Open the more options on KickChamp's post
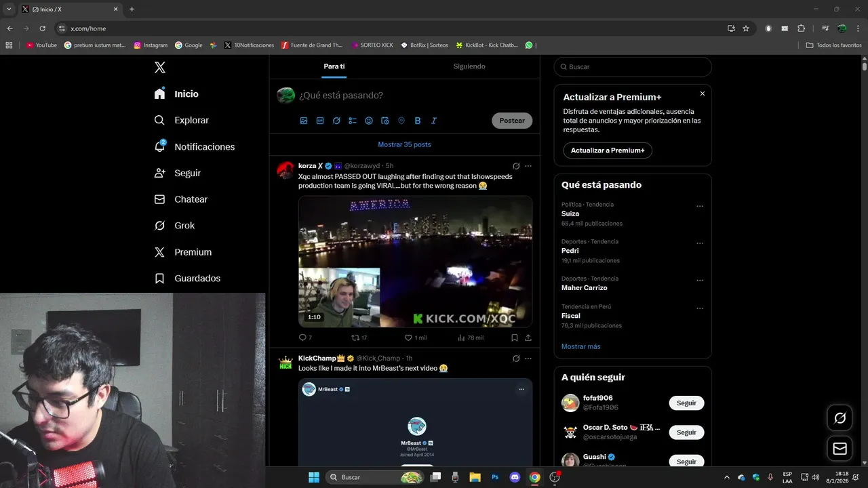This screenshot has height=488, width=868. [x=528, y=359]
